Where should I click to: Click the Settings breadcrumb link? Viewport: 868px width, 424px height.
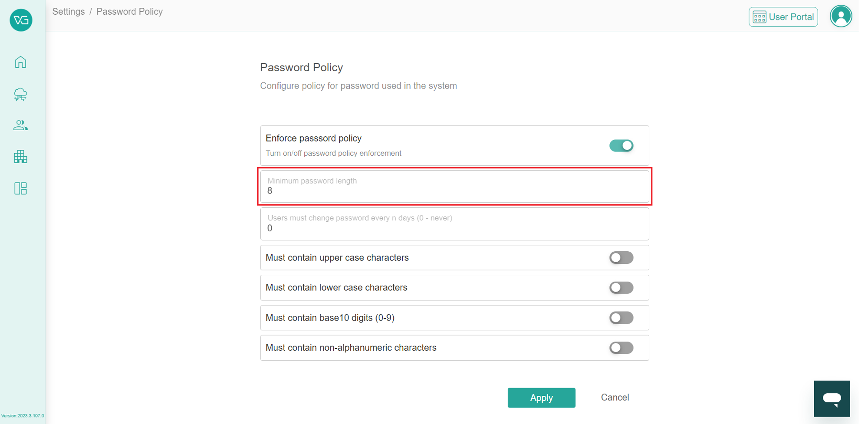(x=69, y=12)
